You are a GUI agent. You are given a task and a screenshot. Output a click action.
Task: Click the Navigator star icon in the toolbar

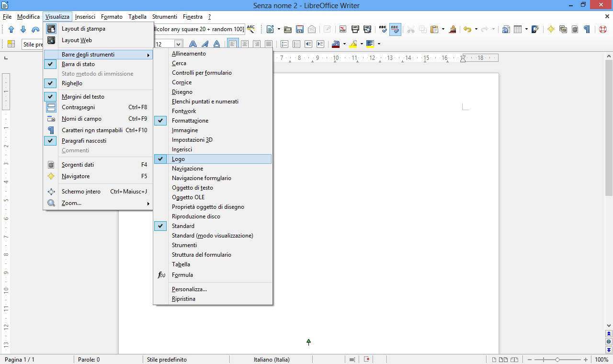[551, 29]
